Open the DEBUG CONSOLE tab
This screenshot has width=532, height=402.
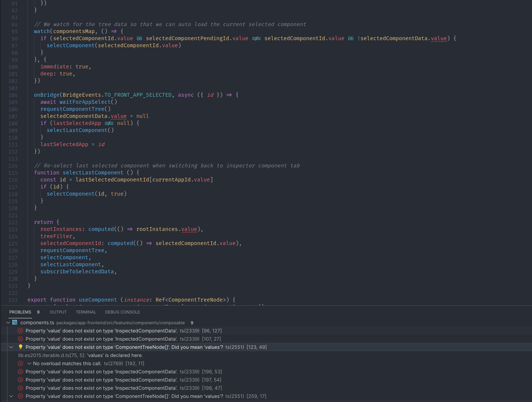123,312
